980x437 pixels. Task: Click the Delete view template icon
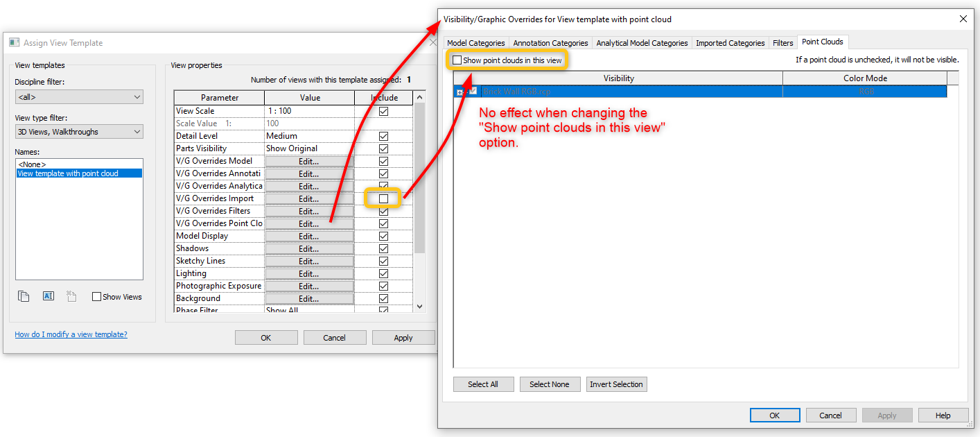click(x=71, y=295)
